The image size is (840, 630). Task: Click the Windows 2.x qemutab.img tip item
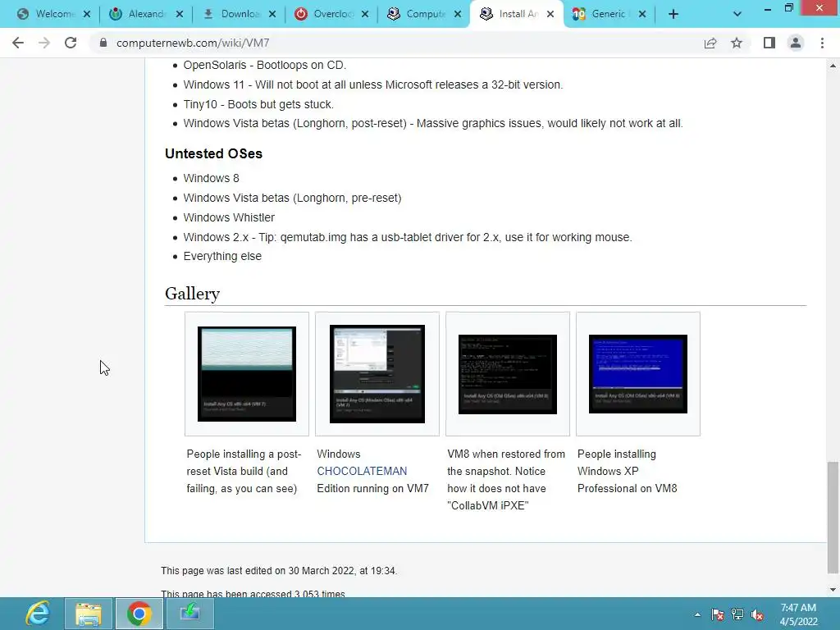point(408,237)
